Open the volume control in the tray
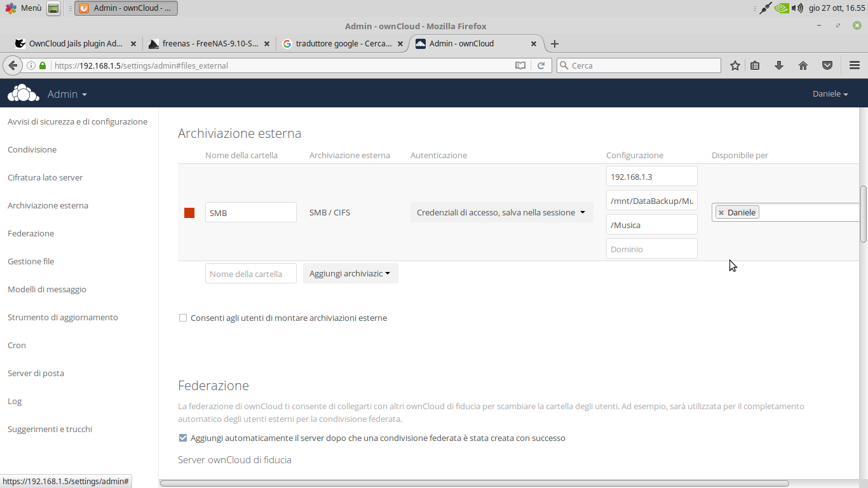 pos(797,8)
